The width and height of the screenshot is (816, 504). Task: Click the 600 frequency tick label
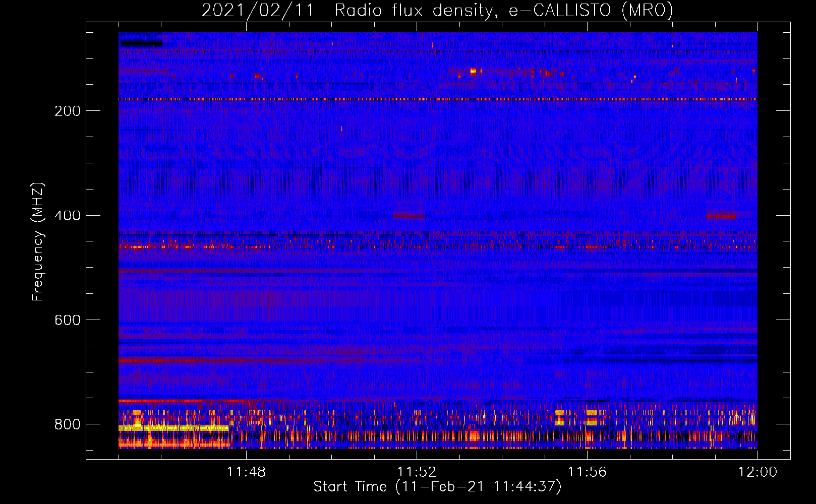pyautogui.click(x=68, y=321)
